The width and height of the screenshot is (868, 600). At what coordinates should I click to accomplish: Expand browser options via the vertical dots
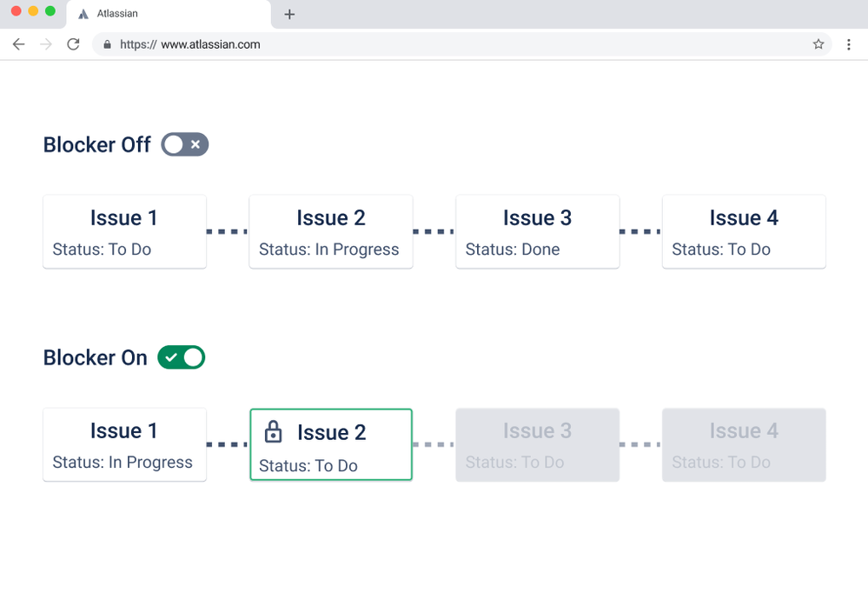pyautogui.click(x=849, y=43)
